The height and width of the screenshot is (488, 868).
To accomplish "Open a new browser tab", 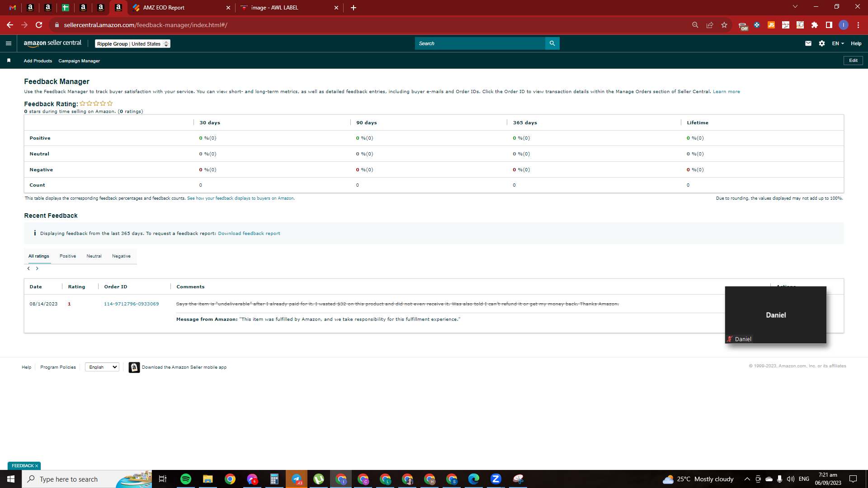I will click(x=354, y=7).
